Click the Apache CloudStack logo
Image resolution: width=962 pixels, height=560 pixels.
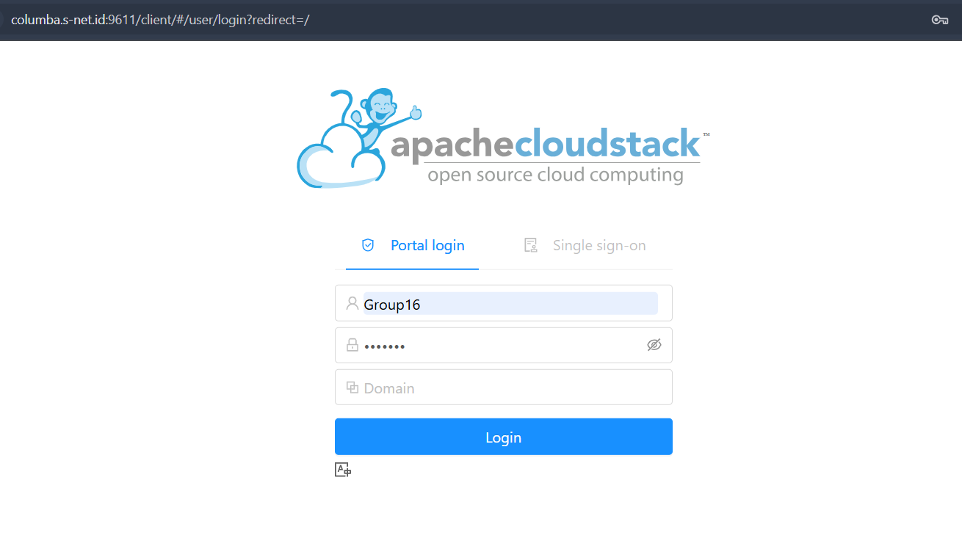(x=503, y=138)
